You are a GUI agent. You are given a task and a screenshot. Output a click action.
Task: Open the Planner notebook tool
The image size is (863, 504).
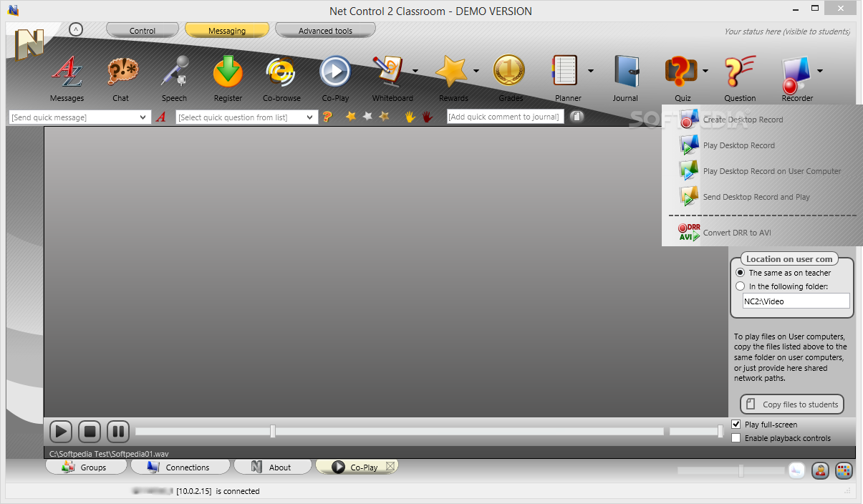pyautogui.click(x=566, y=77)
